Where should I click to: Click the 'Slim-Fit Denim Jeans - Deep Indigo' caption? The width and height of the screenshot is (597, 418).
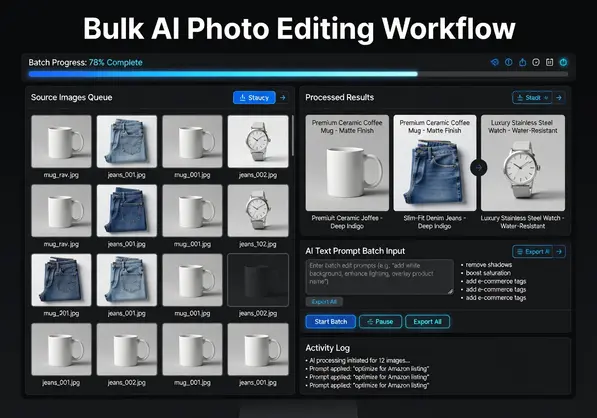(434, 222)
